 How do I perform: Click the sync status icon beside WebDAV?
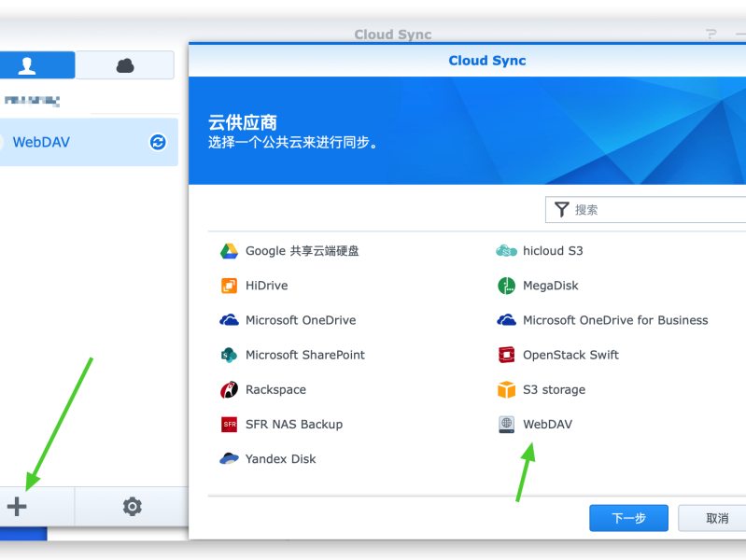coord(158,142)
